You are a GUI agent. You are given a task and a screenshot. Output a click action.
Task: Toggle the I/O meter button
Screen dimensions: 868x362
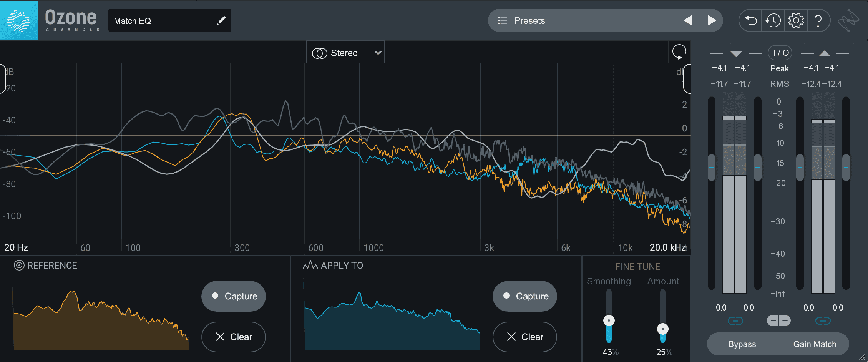pos(780,53)
